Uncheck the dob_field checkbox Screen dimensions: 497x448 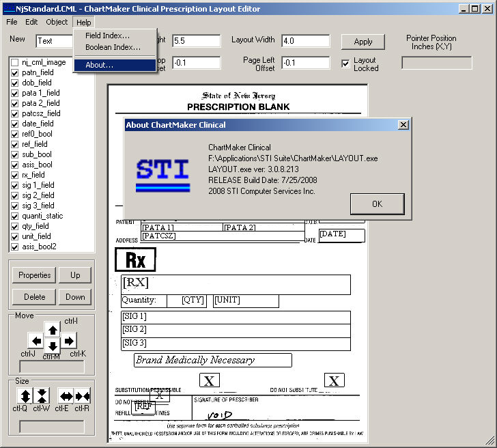[x=14, y=83]
